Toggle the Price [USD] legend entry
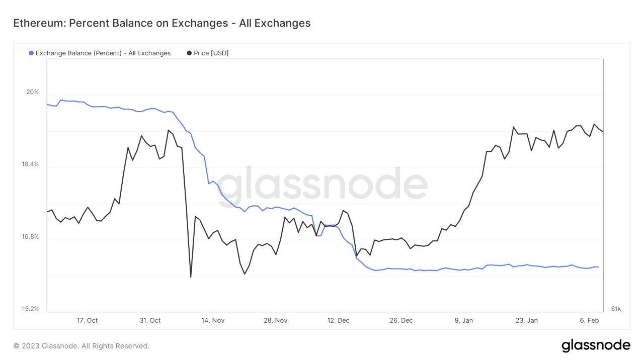 pos(207,53)
